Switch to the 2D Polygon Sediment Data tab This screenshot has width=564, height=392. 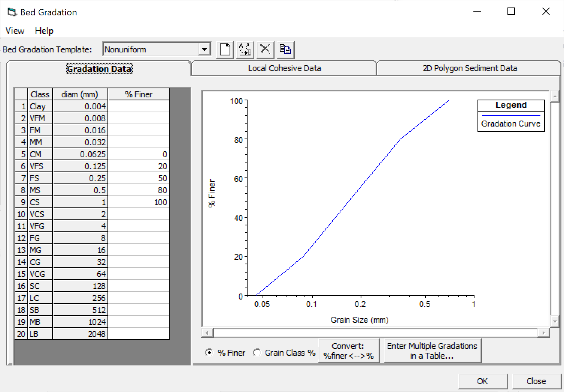470,68
